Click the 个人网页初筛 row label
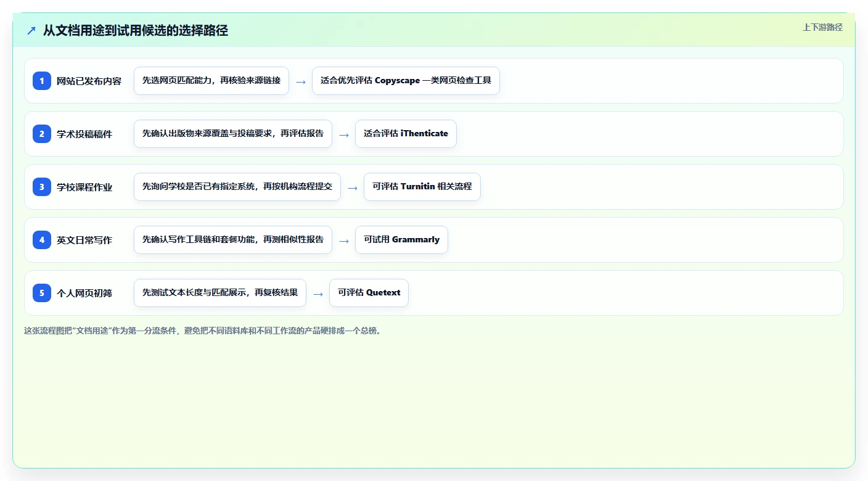This screenshot has height=481, width=868. click(84, 293)
